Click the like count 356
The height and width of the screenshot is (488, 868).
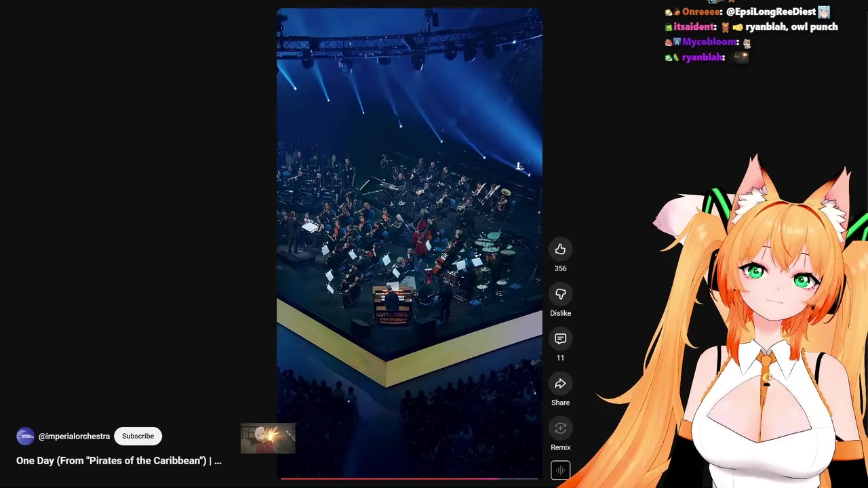click(560, 268)
